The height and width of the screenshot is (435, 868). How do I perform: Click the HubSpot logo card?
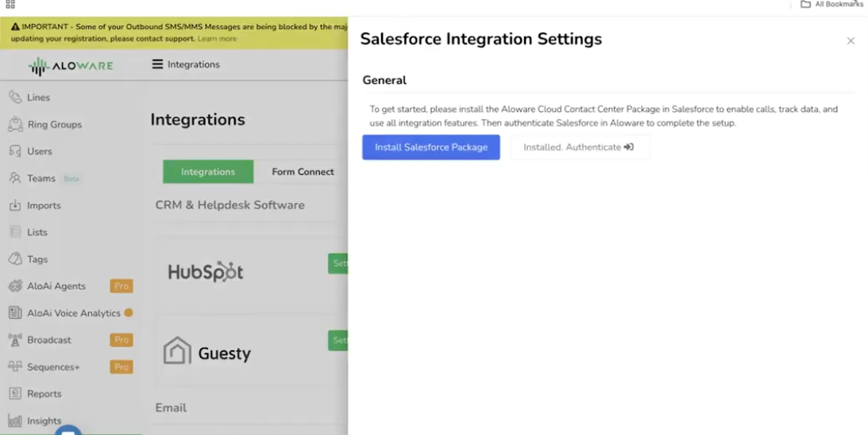pyautogui.click(x=206, y=271)
